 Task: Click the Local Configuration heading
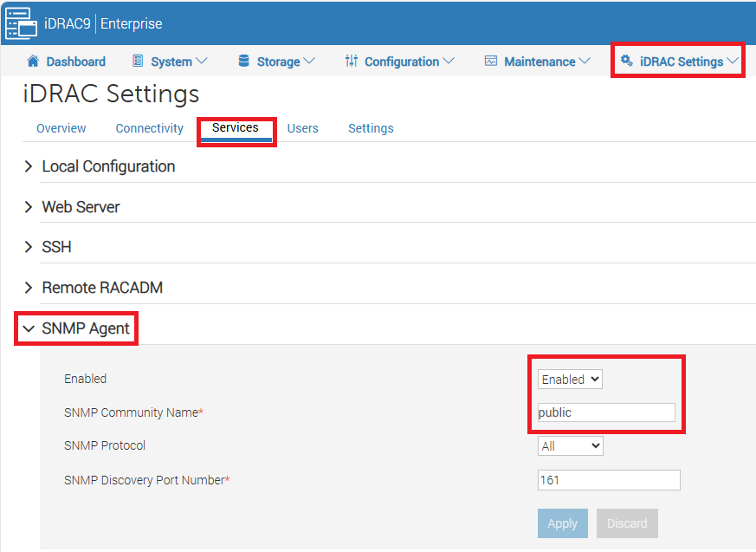pyautogui.click(x=108, y=166)
